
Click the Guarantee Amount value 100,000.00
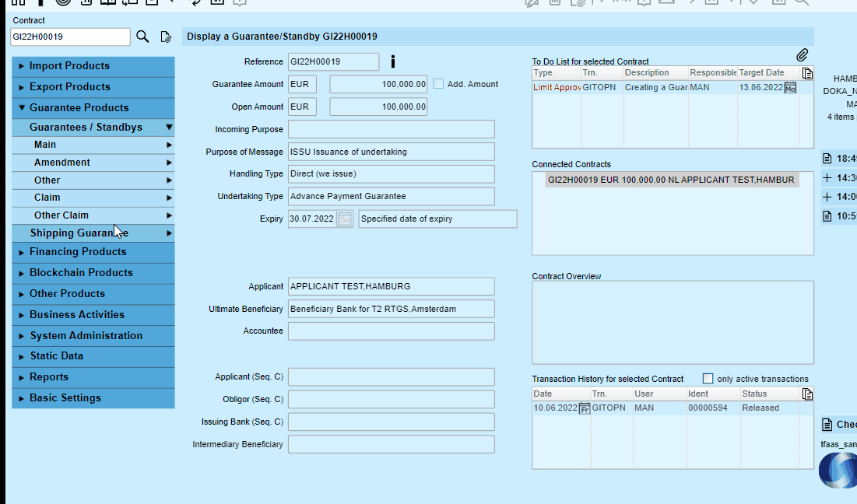pos(378,84)
